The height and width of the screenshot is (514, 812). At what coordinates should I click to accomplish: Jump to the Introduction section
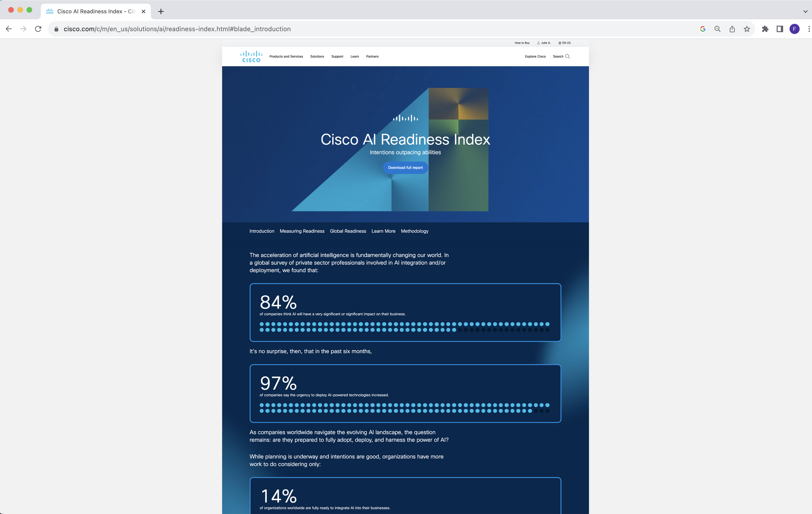pos(262,231)
